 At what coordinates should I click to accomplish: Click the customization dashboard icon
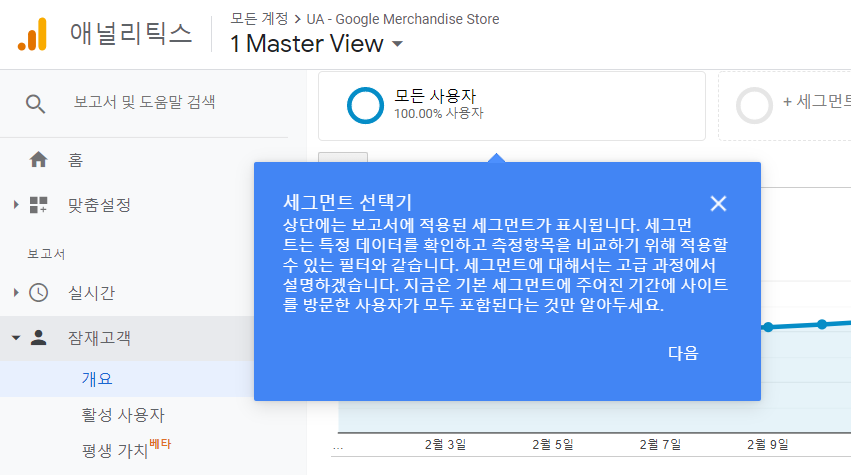pyautogui.click(x=38, y=205)
